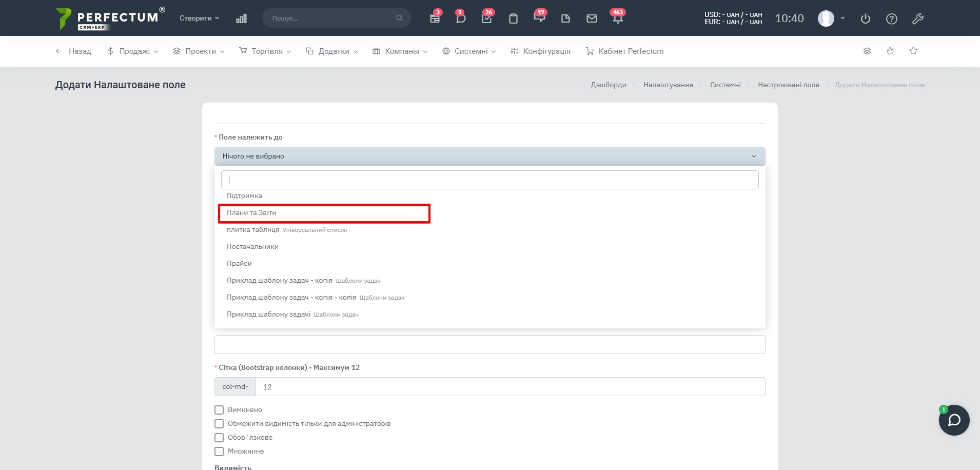Open the statistics bar chart icon

241,18
